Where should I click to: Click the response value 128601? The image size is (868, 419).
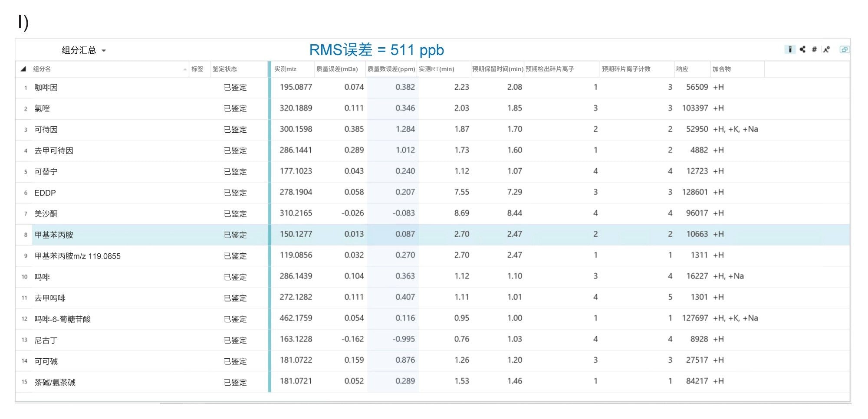pos(695,192)
